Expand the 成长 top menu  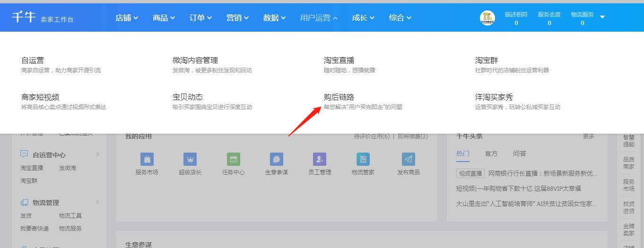363,18
